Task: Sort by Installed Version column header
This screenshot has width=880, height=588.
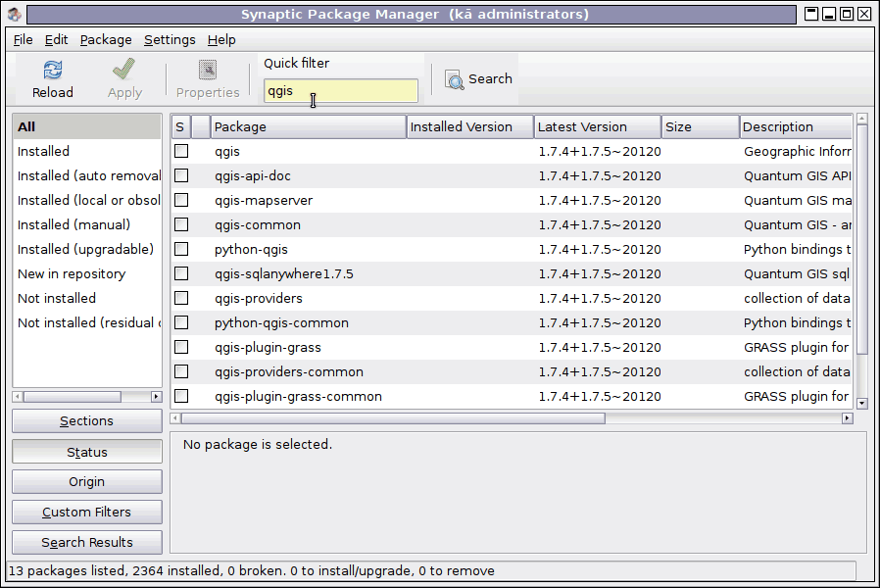Action: pyautogui.click(x=469, y=126)
